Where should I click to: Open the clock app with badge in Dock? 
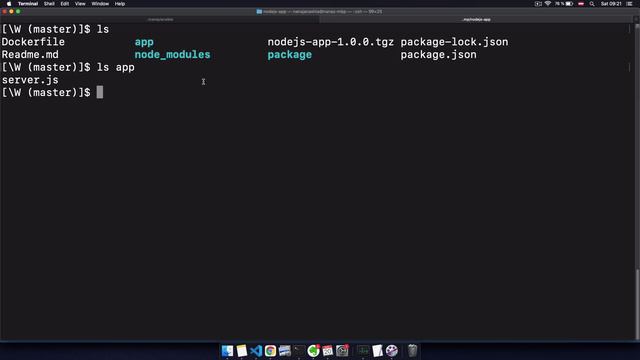coord(342,351)
